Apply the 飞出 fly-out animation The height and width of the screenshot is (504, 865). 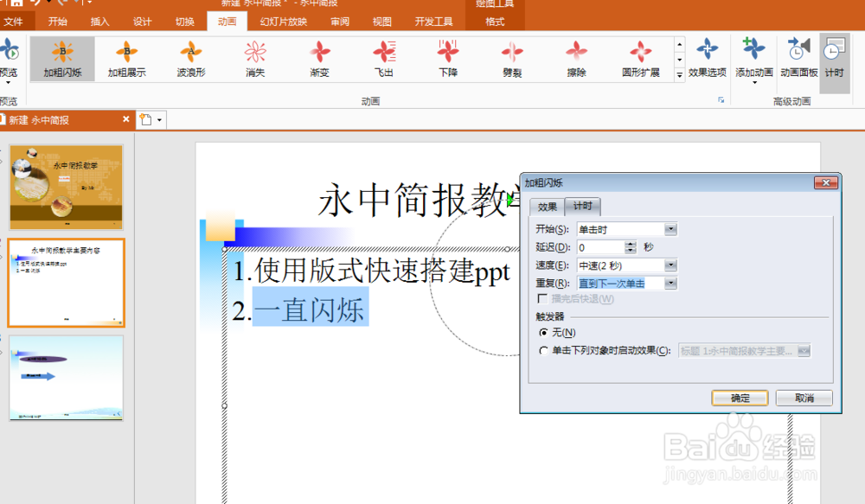pos(383,59)
